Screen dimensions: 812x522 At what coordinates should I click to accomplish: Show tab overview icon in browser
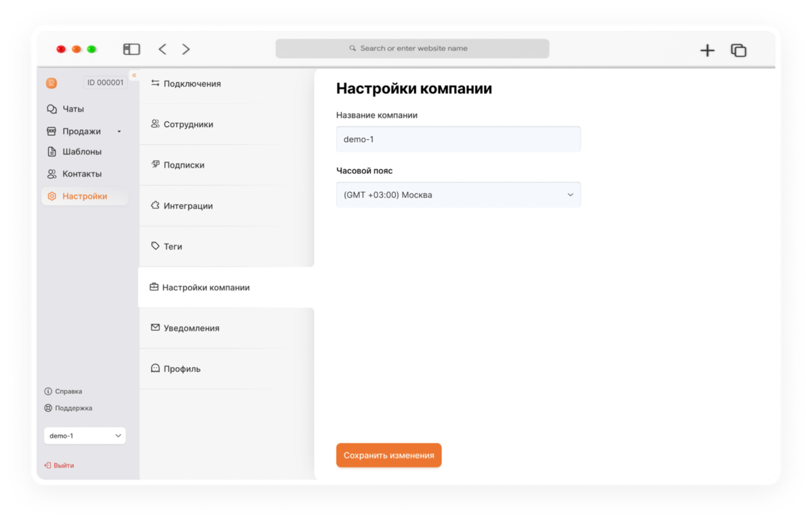click(x=738, y=50)
